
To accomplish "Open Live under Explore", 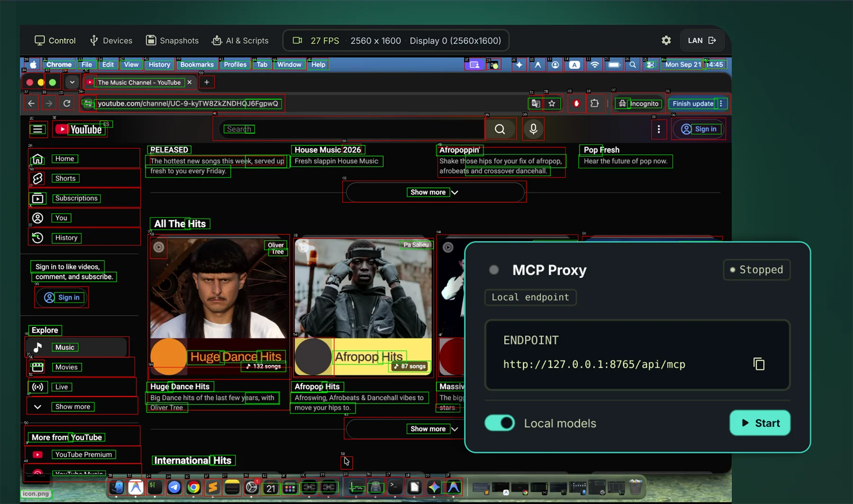I will click(82, 387).
